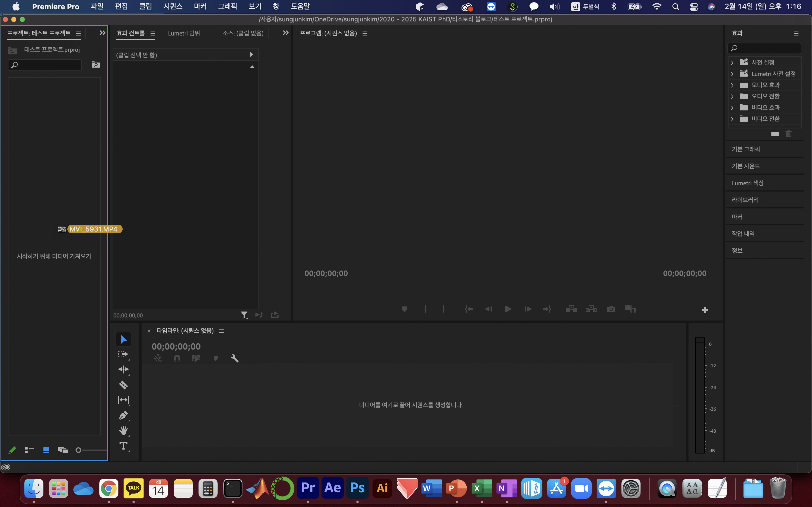This screenshot has width=812, height=507.
Task: Expand the 비디오 효과 folder
Action: point(732,108)
